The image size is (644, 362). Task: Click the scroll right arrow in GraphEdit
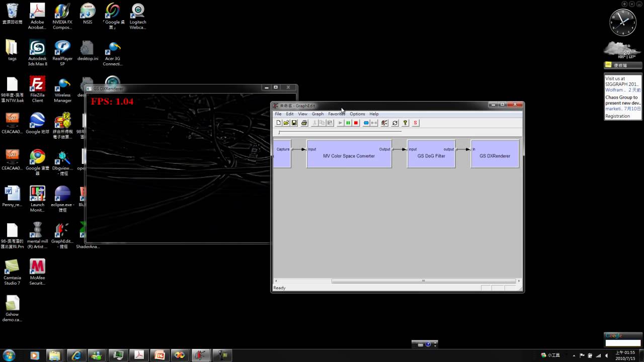(519, 281)
